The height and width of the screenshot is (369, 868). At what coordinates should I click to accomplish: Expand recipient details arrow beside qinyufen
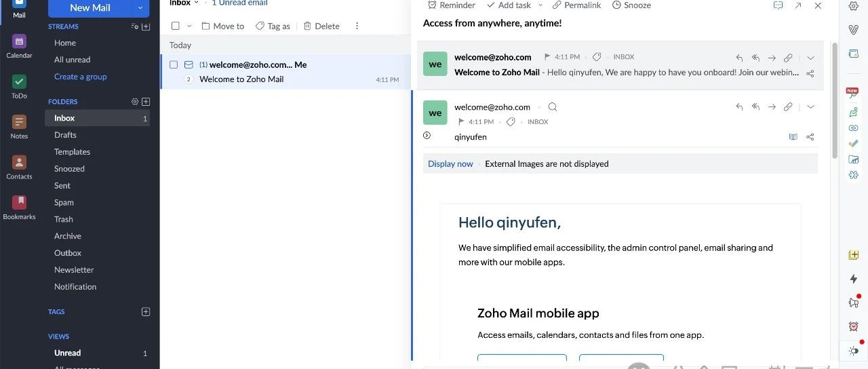coord(427,136)
